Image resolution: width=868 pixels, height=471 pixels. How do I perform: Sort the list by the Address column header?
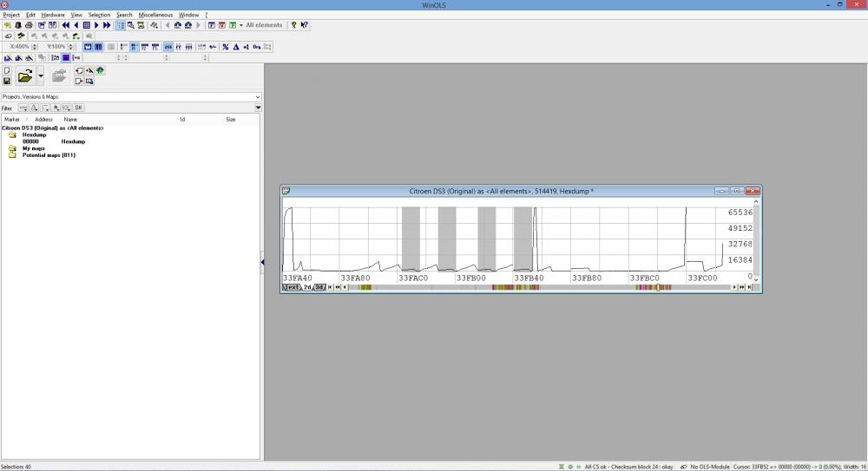point(44,119)
